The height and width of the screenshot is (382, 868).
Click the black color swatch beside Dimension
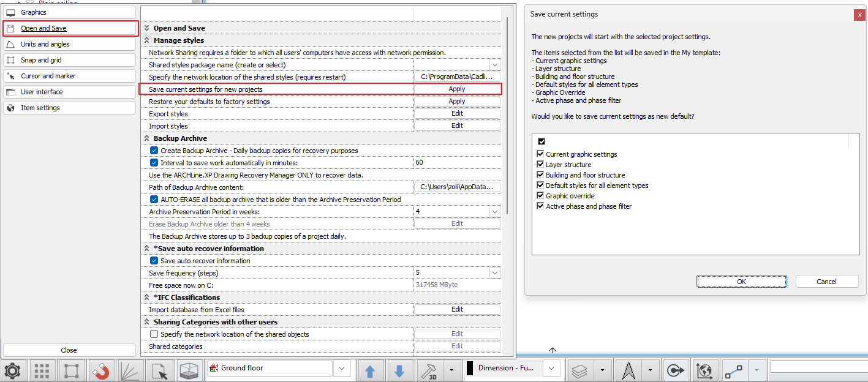click(x=470, y=368)
